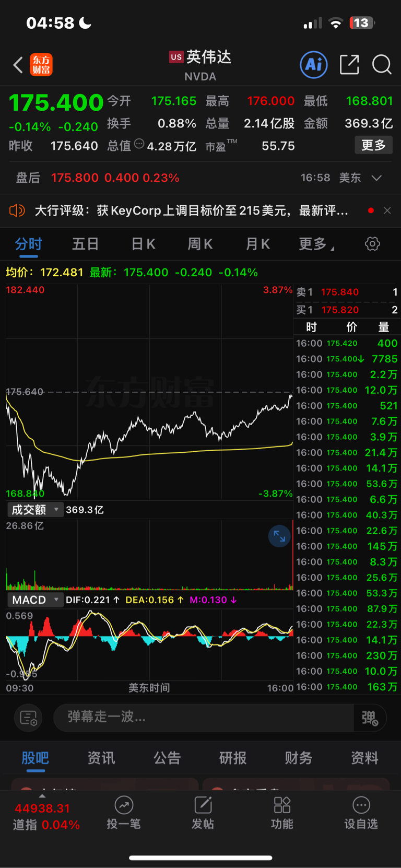Open the search magnifier icon
The height and width of the screenshot is (868, 401).
pos(382,65)
